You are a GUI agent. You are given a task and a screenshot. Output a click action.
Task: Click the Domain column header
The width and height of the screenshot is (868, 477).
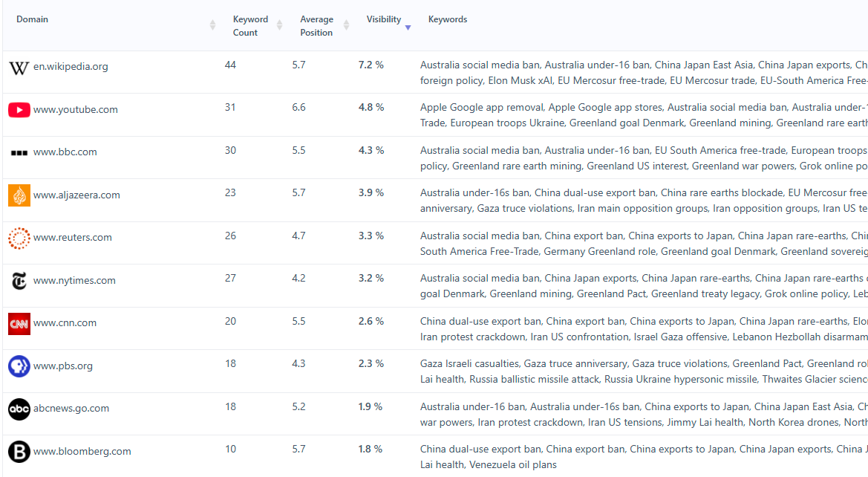pos(32,19)
